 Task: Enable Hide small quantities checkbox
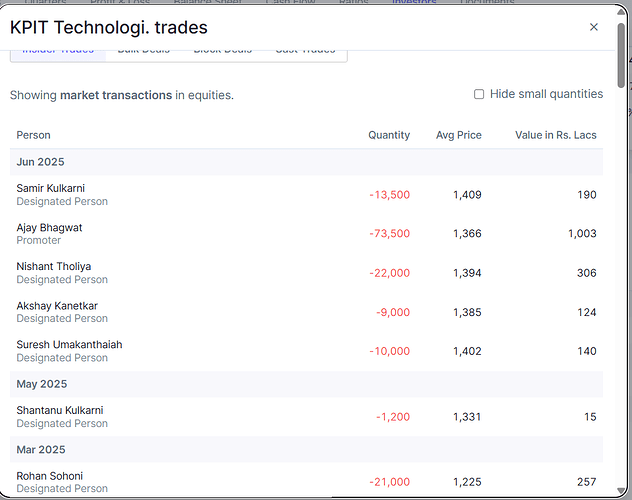point(479,94)
